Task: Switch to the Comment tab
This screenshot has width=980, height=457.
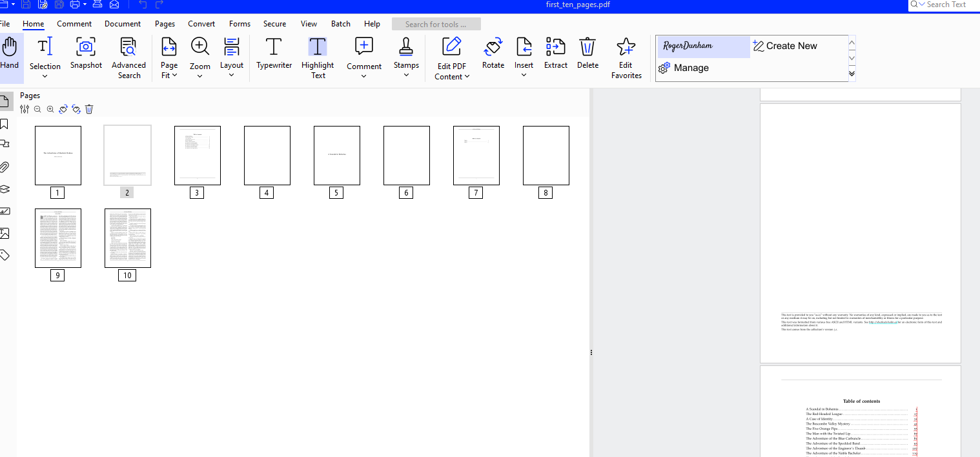Action: point(74,24)
